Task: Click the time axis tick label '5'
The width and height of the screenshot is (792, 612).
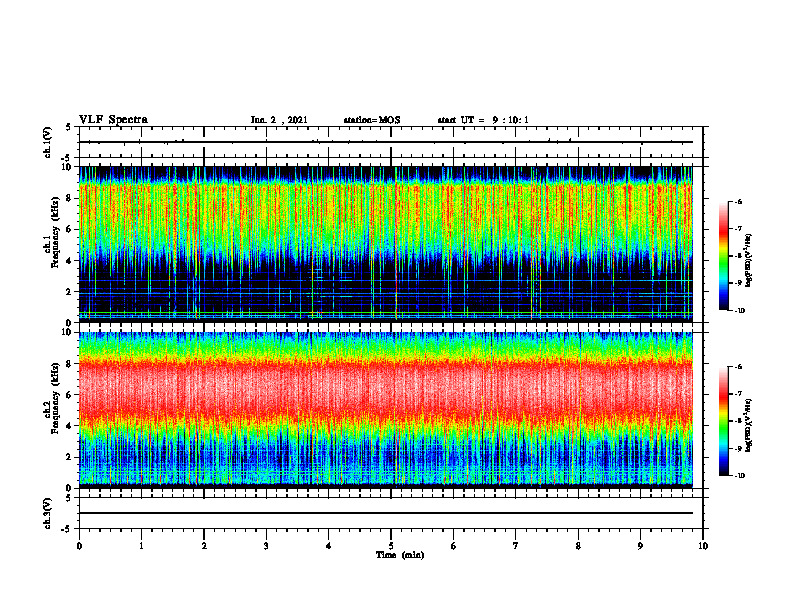Action: pos(391,546)
